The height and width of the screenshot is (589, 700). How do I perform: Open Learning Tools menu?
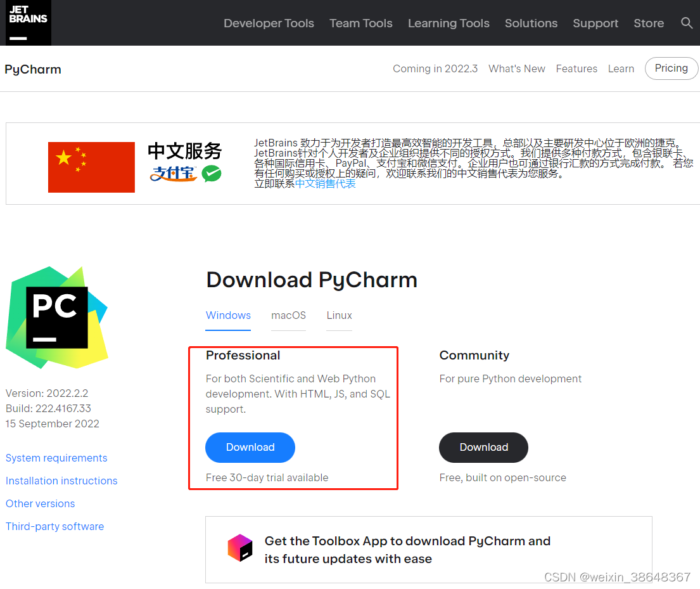[449, 23]
